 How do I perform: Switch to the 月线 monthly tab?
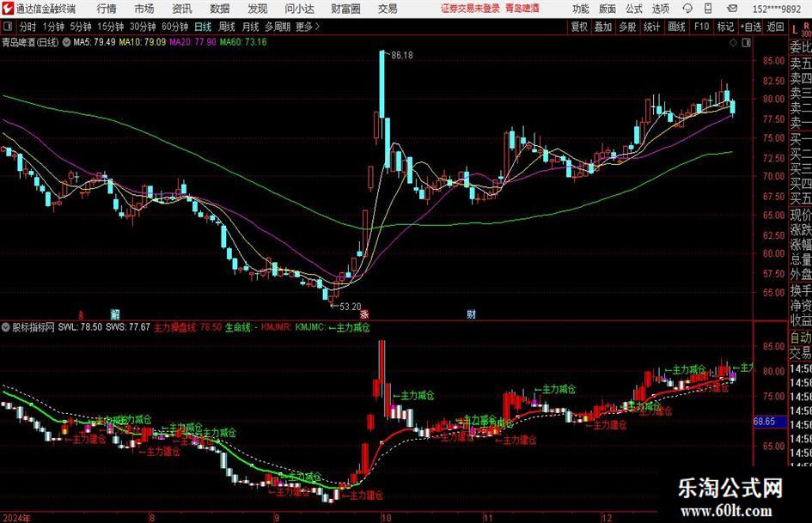pos(251,27)
